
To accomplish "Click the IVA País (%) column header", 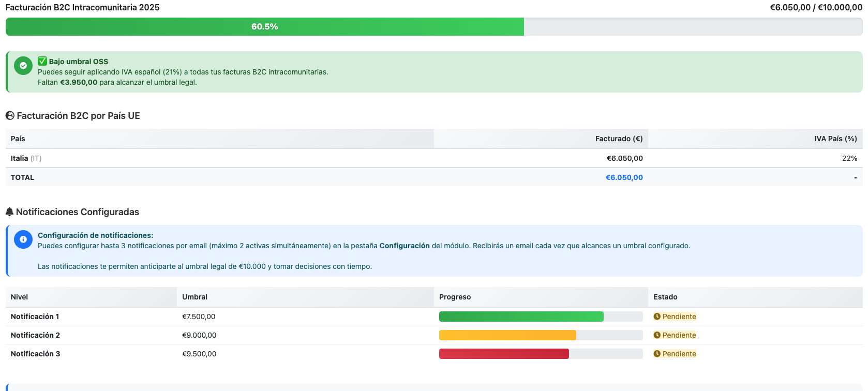I will click(x=835, y=139).
